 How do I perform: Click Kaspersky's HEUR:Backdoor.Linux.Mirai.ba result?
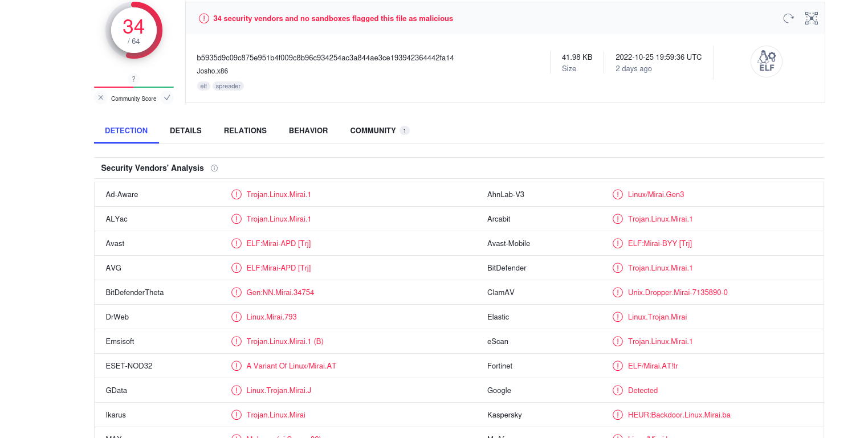(679, 415)
